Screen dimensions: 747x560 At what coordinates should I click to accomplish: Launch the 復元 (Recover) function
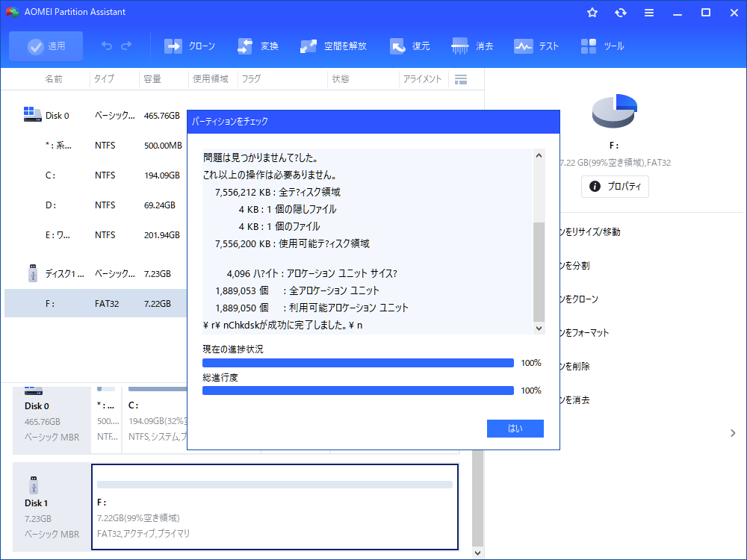coord(410,46)
